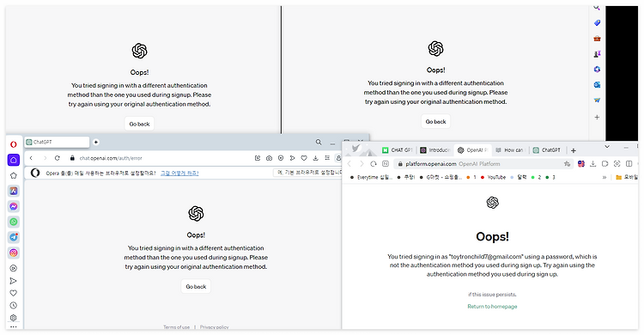Open the three-dot sidebar setup in Opera

pos(14,326)
